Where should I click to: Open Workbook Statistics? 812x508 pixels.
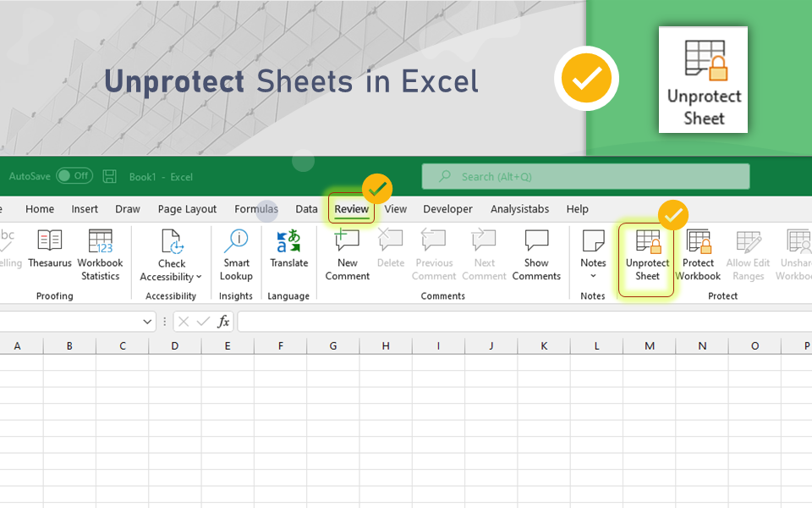[101, 255]
